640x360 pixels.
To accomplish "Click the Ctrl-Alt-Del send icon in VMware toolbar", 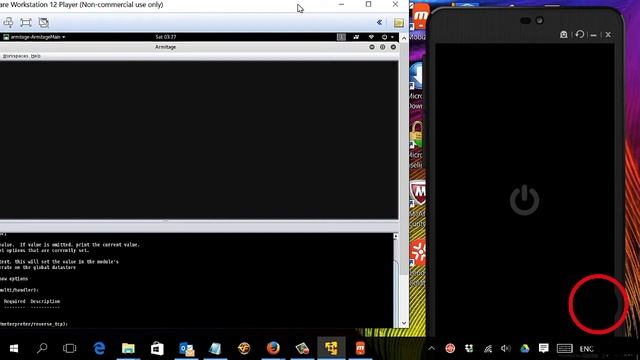I will [x=8, y=22].
